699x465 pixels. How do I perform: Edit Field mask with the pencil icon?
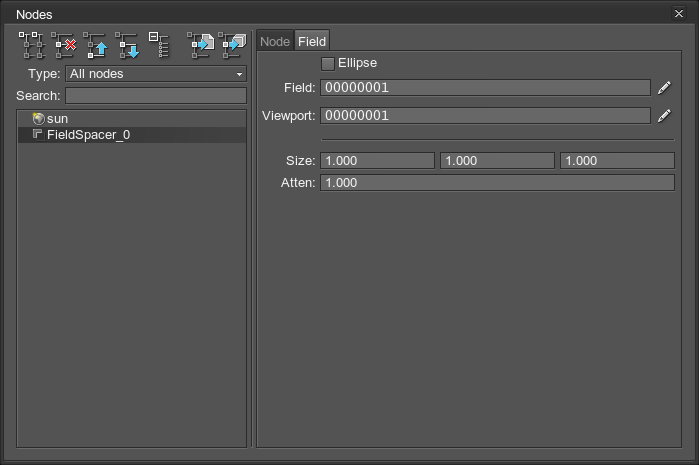point(664,88)
